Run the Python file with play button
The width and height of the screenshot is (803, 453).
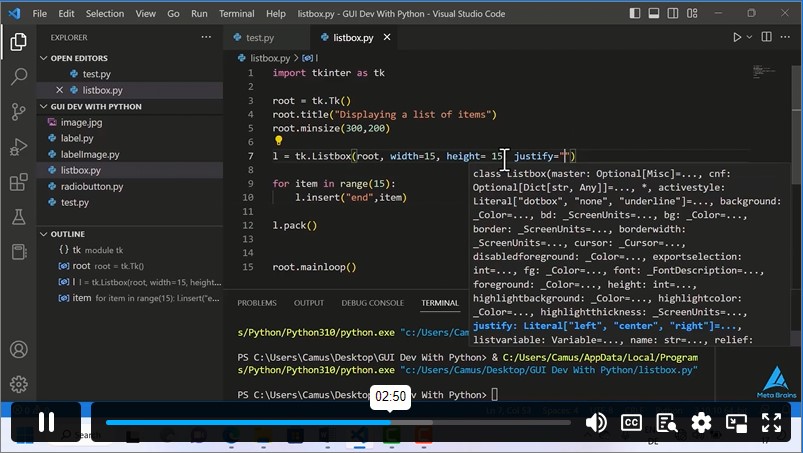737,37
